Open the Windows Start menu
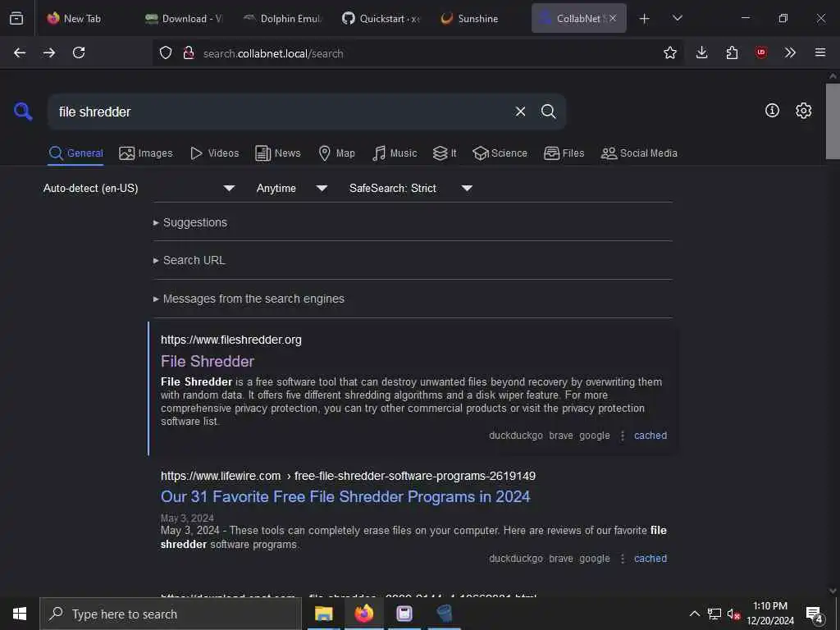The height and width of the screenshot is (630, 840). pos(20,614)
